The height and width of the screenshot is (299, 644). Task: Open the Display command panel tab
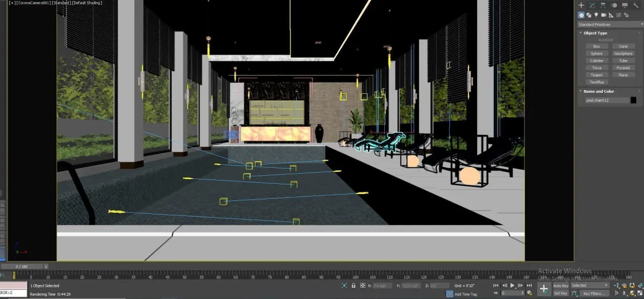coord(625,5)
